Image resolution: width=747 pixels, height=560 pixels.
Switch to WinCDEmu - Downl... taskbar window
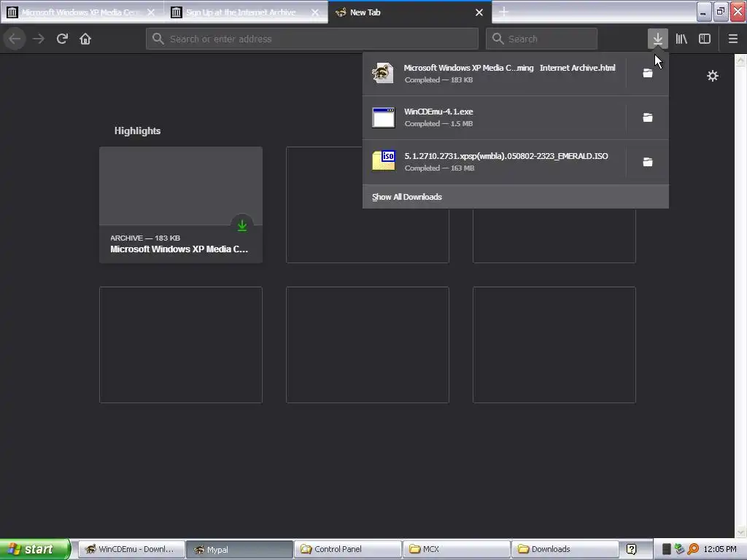[x=131, y=549]
